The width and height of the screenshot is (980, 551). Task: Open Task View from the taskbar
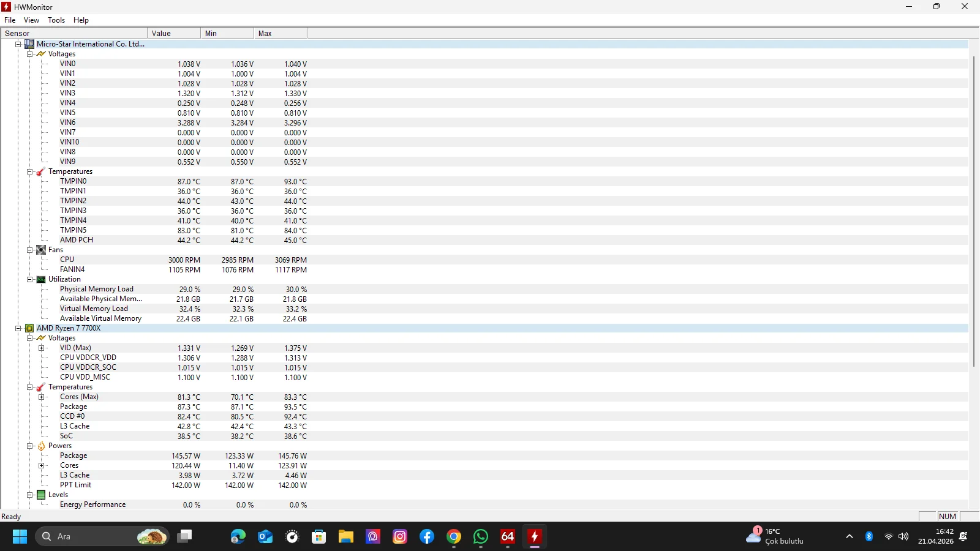pyautogui.click(x=184, y=536)
